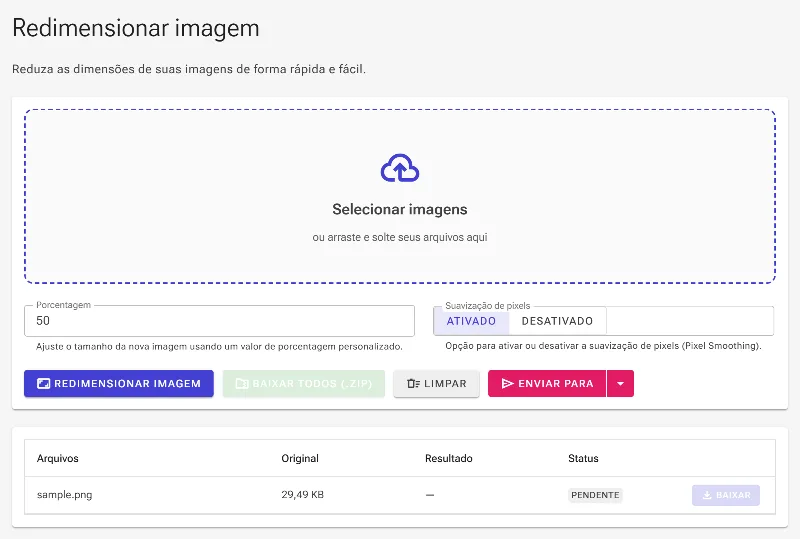Click the cloud upload icon
The height and width of the screenshot is (539, 800).
pos(400,168)
